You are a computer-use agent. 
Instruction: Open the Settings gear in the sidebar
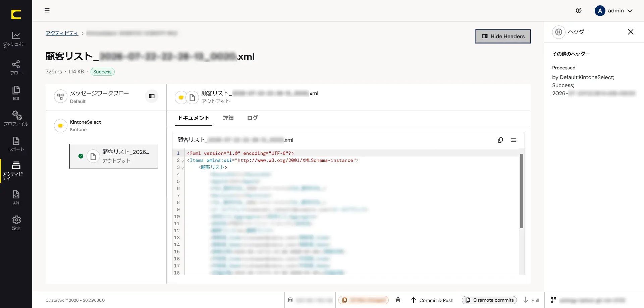coord(16,223)
